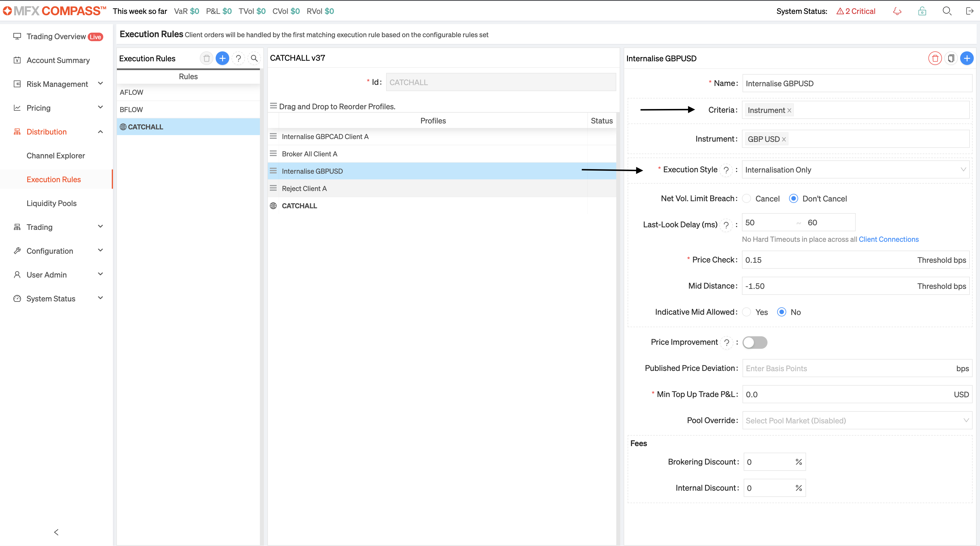Open the Execution Style dropdown

point(856,170)
